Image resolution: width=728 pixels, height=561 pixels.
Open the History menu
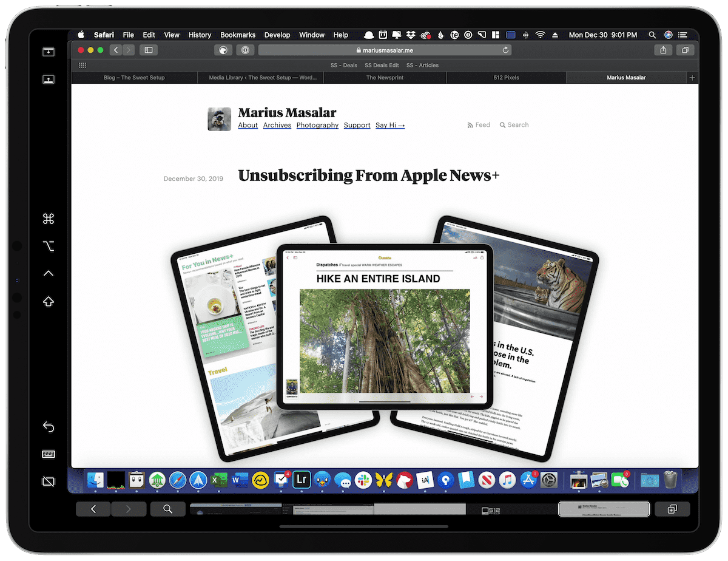(x=200, y=35)
